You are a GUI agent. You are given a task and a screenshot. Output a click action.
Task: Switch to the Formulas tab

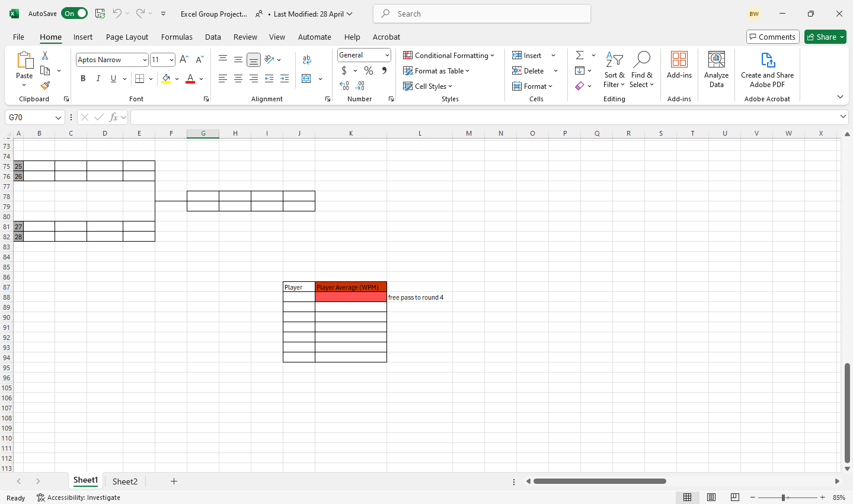click(177, 37)
